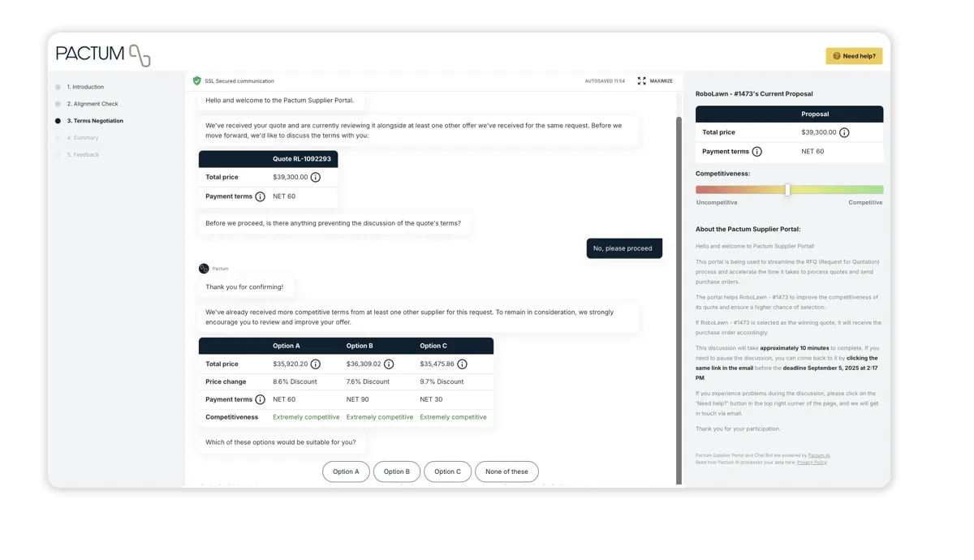Viewport: 974px width, 560px height.
Task: Click the chat vertical scrollbar
Action: [679, 300]
